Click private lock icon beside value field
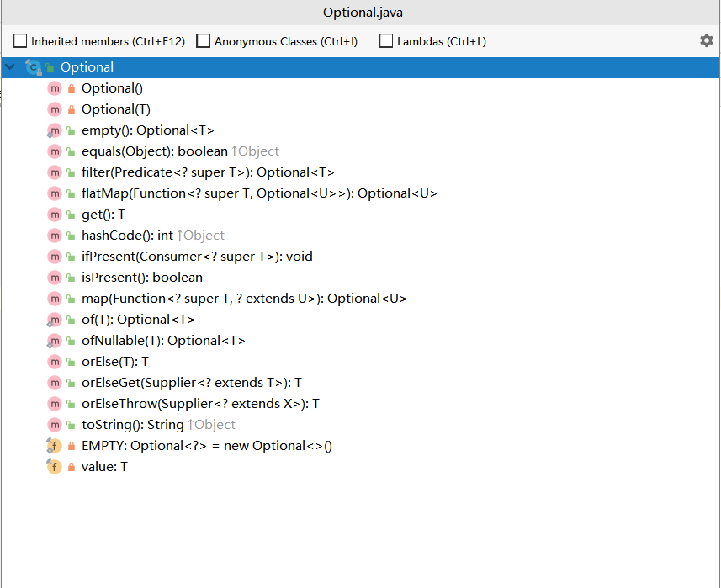 [x=72, y=467]
